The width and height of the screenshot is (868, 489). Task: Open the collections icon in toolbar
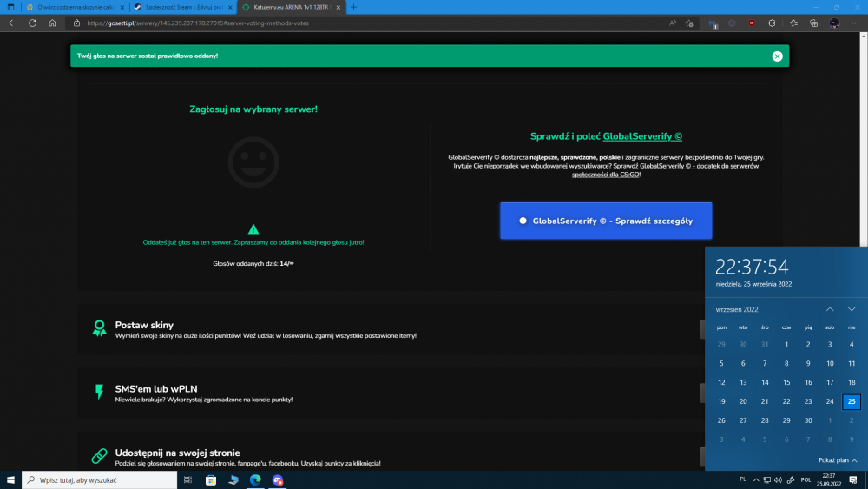(814, 23)
